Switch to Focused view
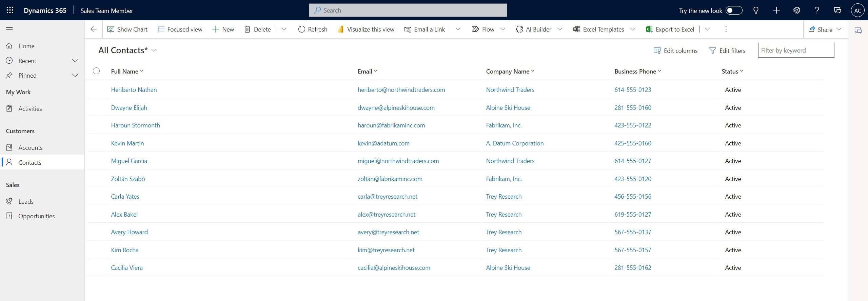 (180, 29)
